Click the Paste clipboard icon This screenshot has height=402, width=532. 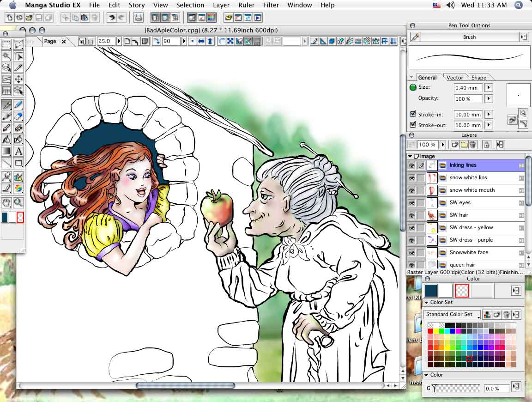coord(85,18)
